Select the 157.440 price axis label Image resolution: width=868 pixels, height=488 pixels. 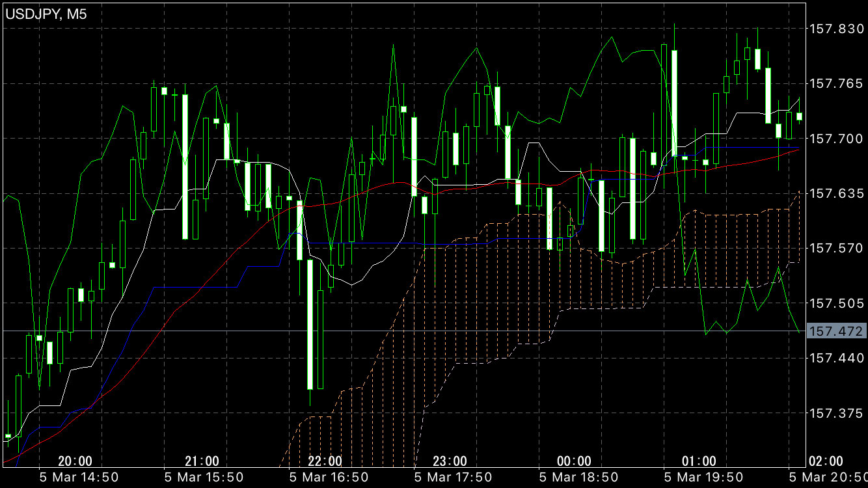835,358
